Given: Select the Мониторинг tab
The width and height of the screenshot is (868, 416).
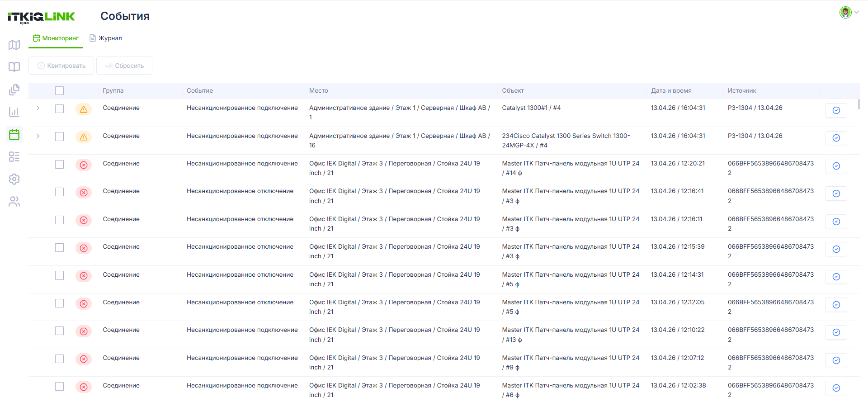Looking at the screenshot, I should click(56, 38).
